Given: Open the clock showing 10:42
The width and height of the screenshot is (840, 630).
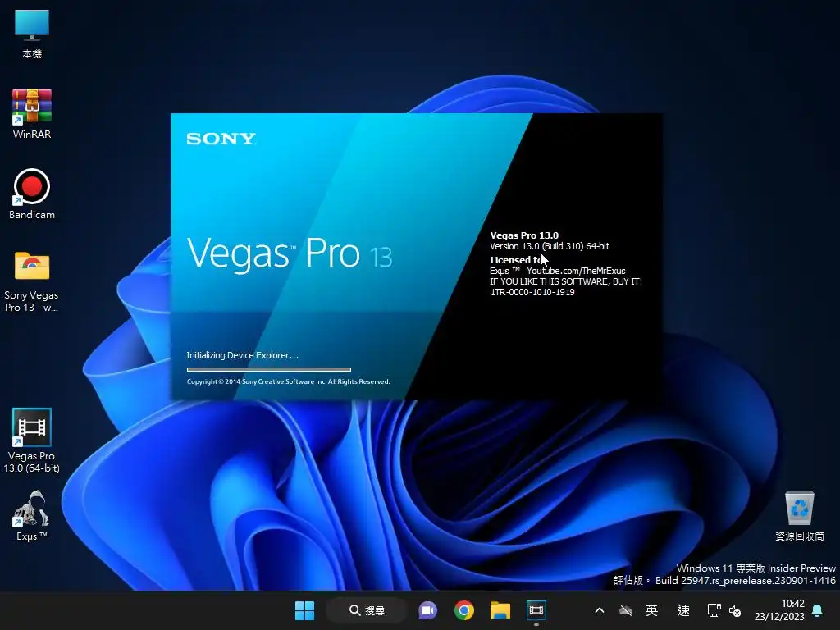Looking at the screenshot, I should pyautogui.click(x=779, y=610).
